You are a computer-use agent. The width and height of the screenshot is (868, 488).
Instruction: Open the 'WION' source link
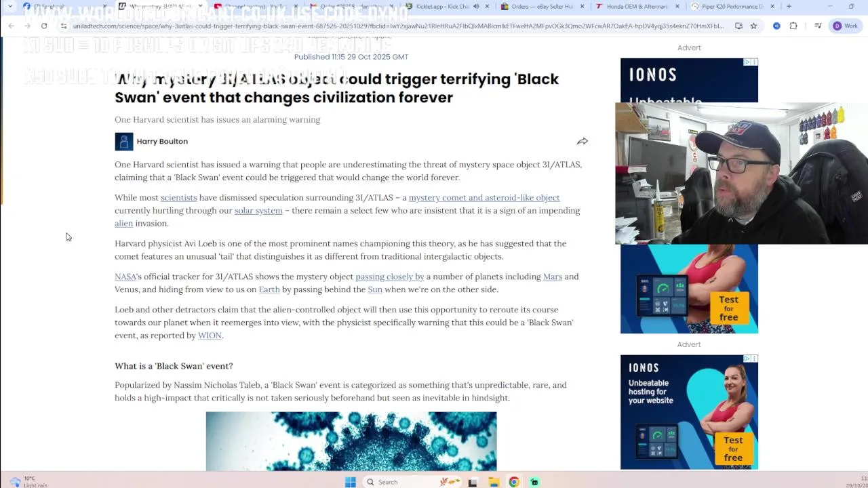[x=210, y=335]
